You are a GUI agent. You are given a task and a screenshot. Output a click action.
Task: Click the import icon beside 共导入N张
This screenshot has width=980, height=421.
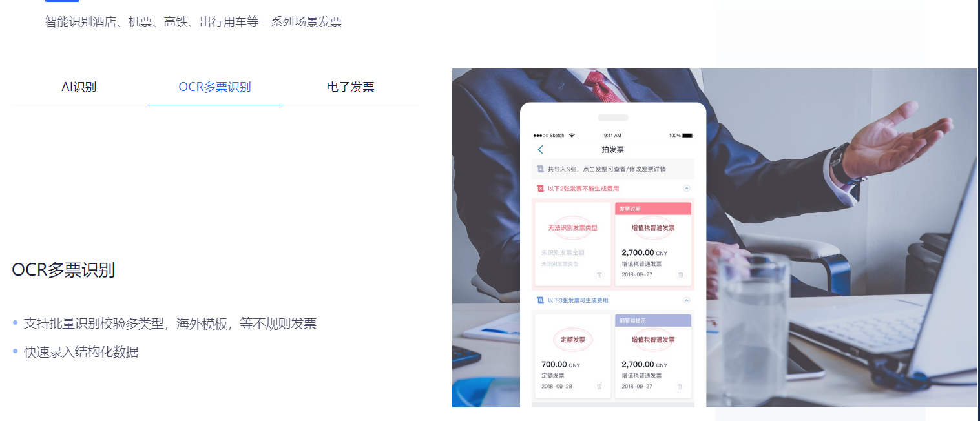[541, 169]
